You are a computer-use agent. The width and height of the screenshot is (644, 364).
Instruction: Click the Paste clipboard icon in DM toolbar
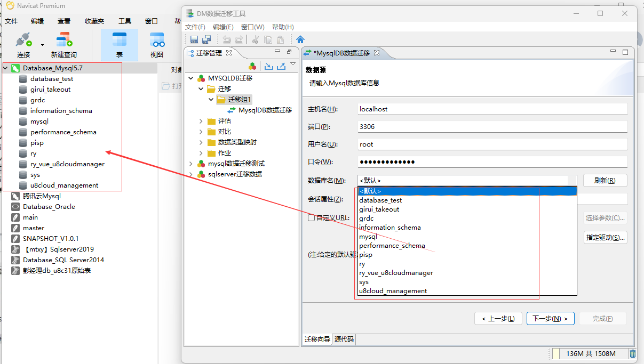pos(280,39)
